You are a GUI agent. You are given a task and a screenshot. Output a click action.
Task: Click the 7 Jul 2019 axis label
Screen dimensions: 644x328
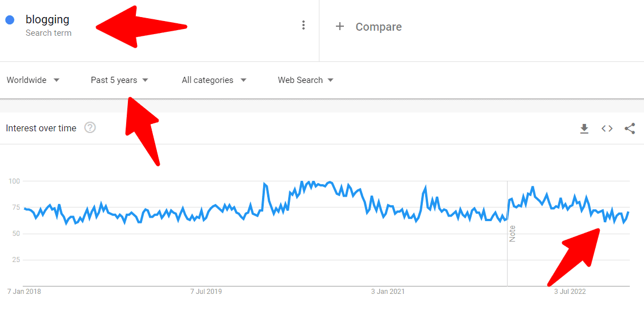pyautogui.click(x=207, y=291)
